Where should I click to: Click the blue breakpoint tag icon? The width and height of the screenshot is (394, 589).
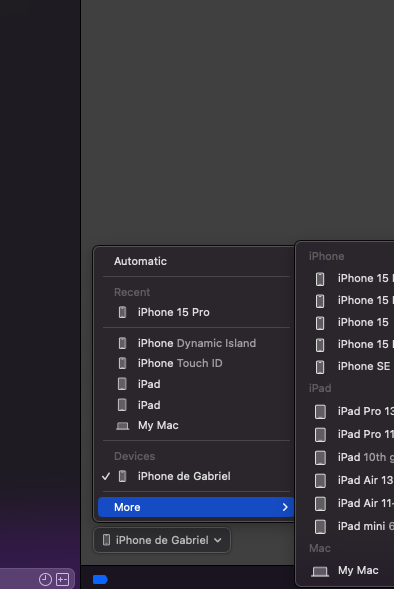coord(100,579)
